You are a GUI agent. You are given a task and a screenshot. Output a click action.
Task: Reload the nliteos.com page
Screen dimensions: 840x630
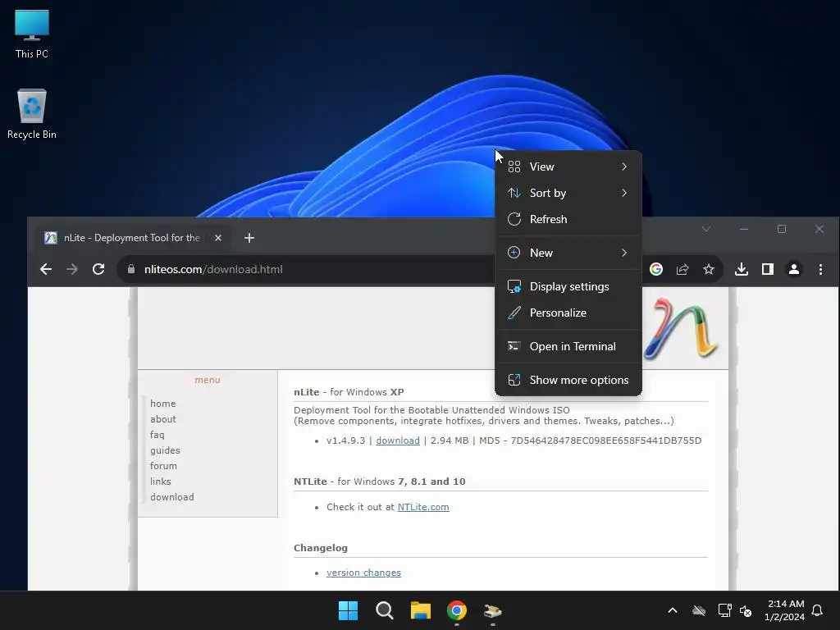click(x=98, y=269)
